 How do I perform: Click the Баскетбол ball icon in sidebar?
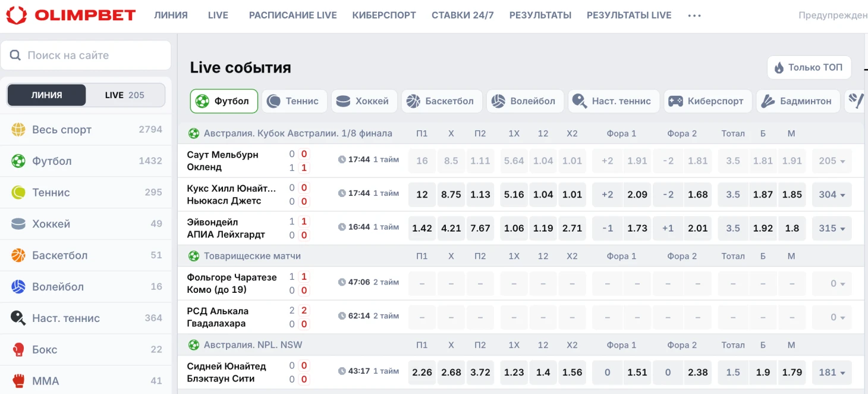click(18, 255)
